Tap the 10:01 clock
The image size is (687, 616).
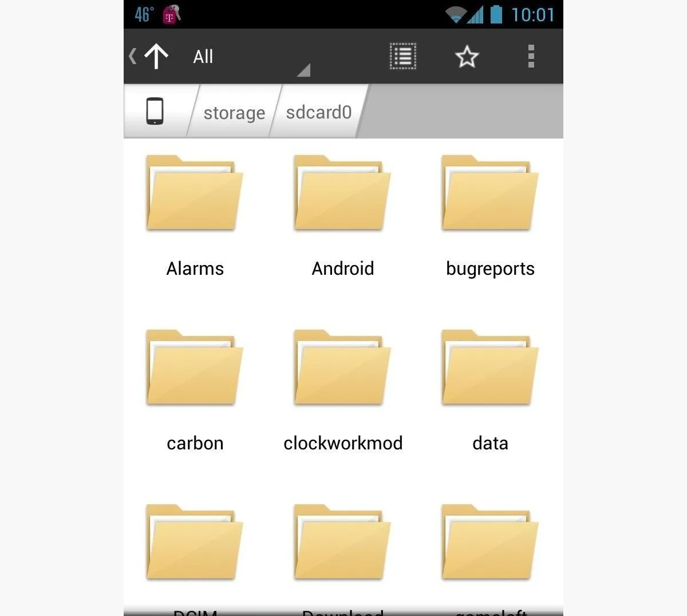(x=533, y=14)
